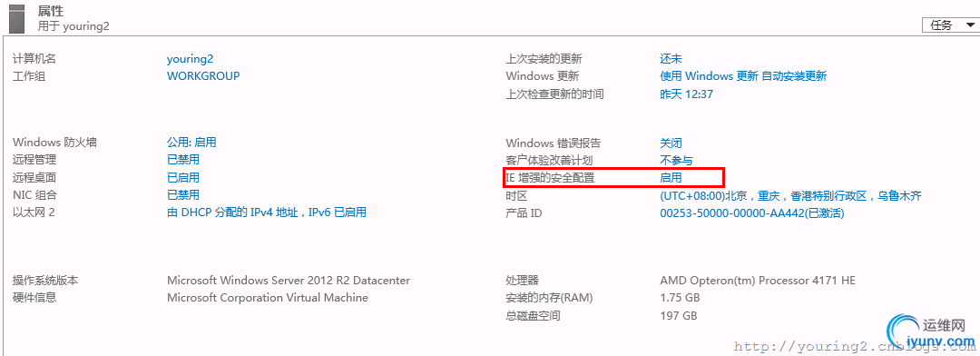Click the 属性 panel title

51,12
